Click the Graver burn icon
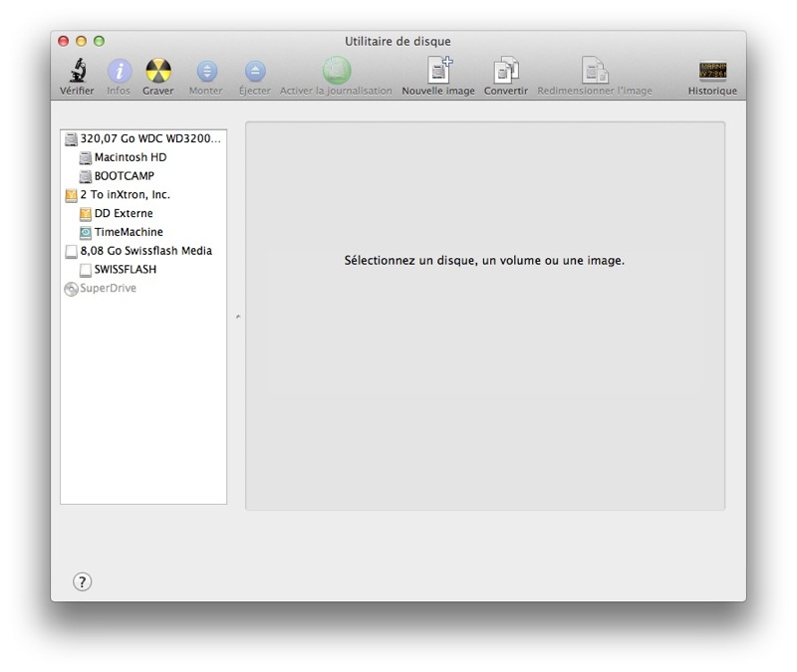This screenshot has width=797, height=672. pyautogui.click(x=157, y=71)
